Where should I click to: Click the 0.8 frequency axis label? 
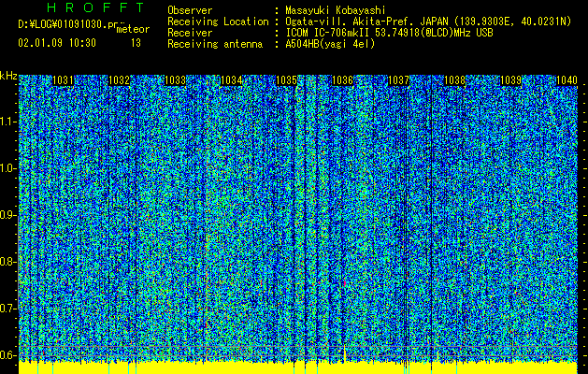(7, 262)
